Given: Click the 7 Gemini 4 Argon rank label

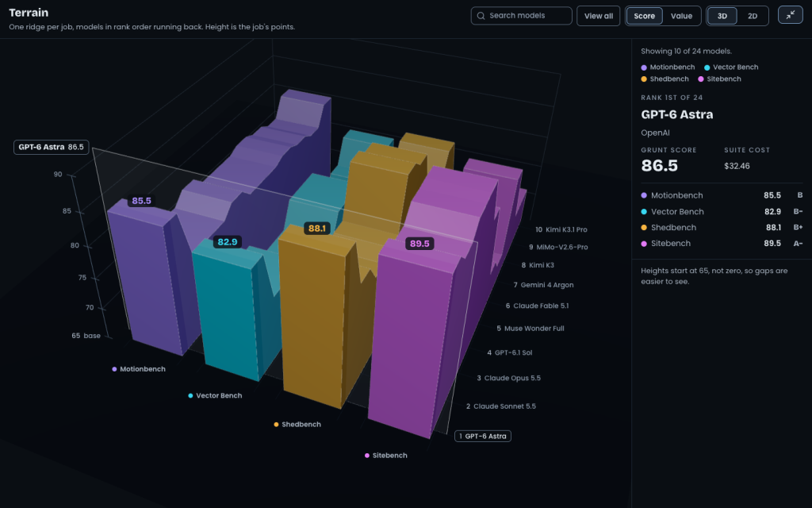Looking at the screenshot, I should (x=543, y=285).
